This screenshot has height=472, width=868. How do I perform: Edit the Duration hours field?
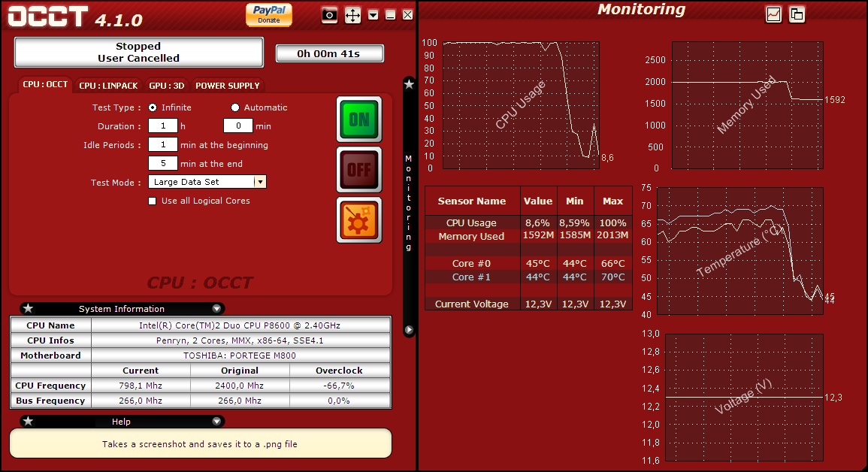(163, 126)
